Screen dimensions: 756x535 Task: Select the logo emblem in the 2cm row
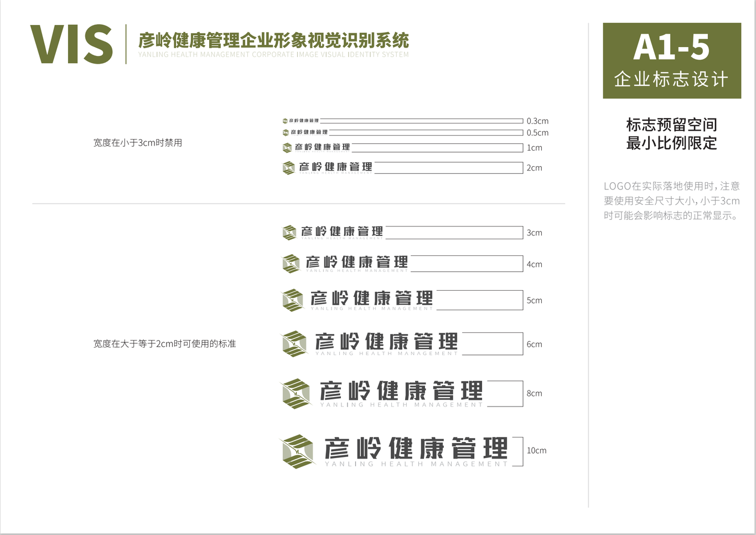point(288,168)
